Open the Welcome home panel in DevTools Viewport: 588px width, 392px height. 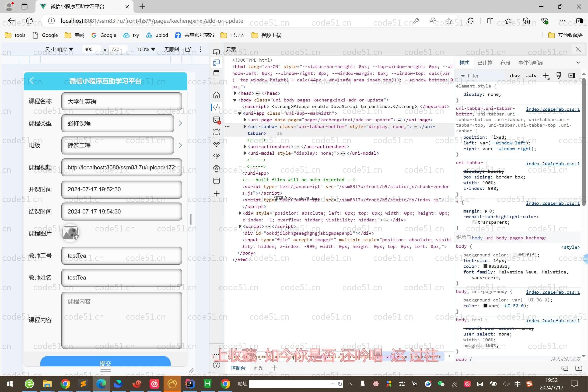click(217, 95)
